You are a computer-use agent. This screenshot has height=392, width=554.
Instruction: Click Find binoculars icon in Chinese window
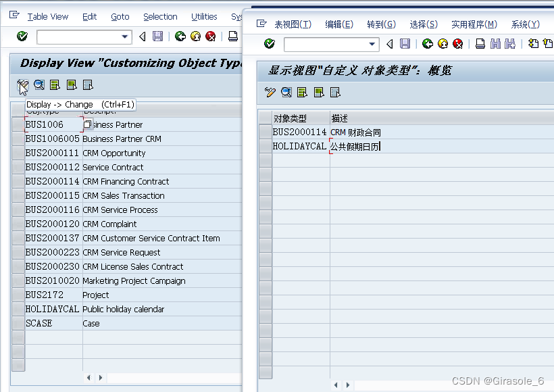496,43
